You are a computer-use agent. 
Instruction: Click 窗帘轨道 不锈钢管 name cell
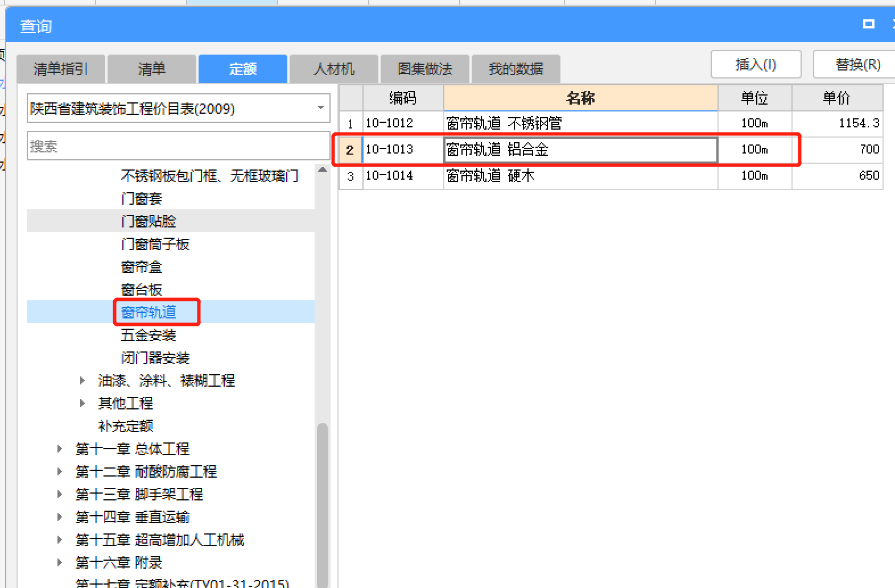(580, 123)
